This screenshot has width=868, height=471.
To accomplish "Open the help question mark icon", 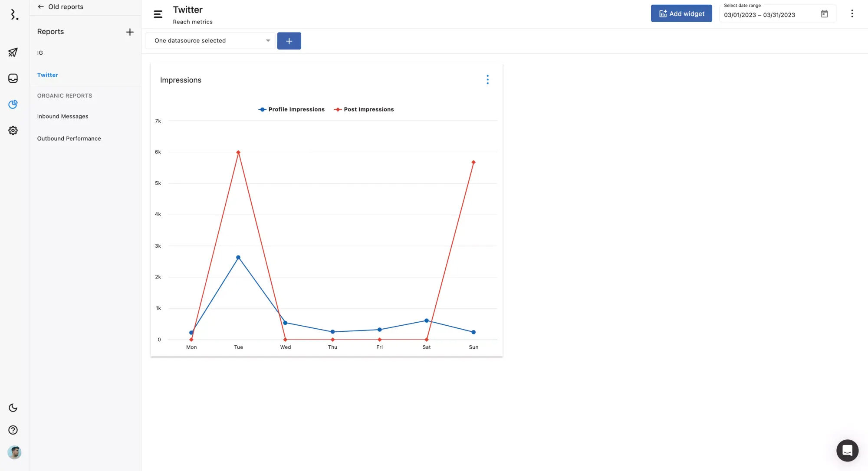I will pos(13,430).
